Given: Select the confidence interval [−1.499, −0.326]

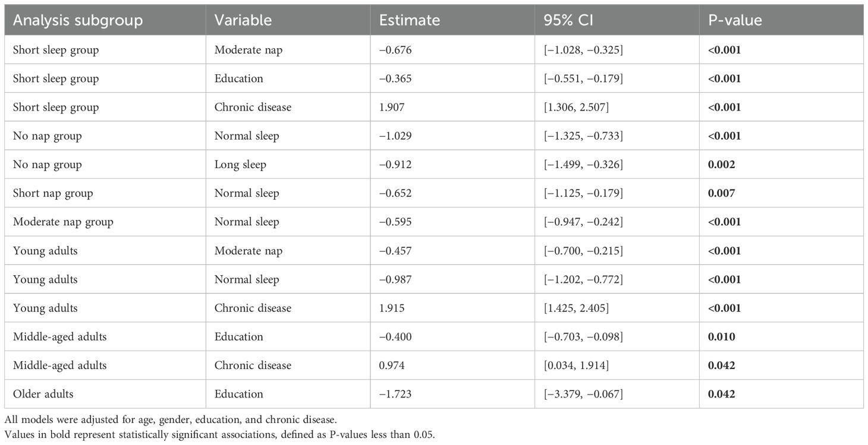Looking at the screenshot, I should pos(583,165).
